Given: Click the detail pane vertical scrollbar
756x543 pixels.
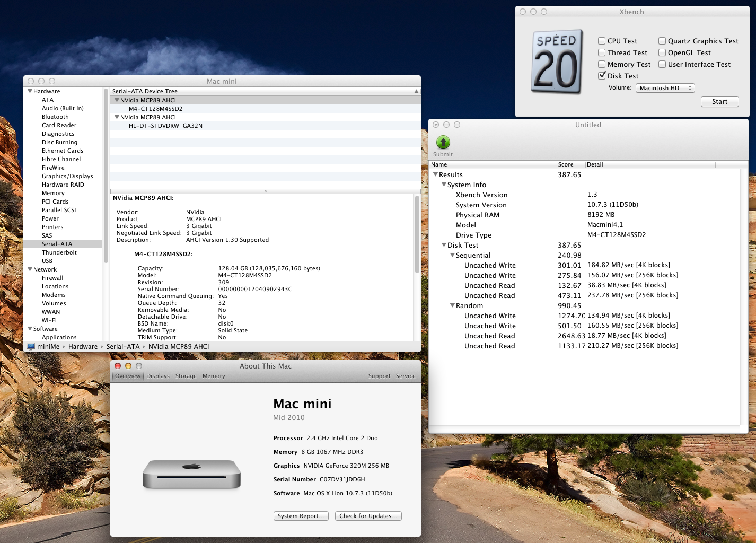Looking at the screenshot, I should tap(417, 234).
